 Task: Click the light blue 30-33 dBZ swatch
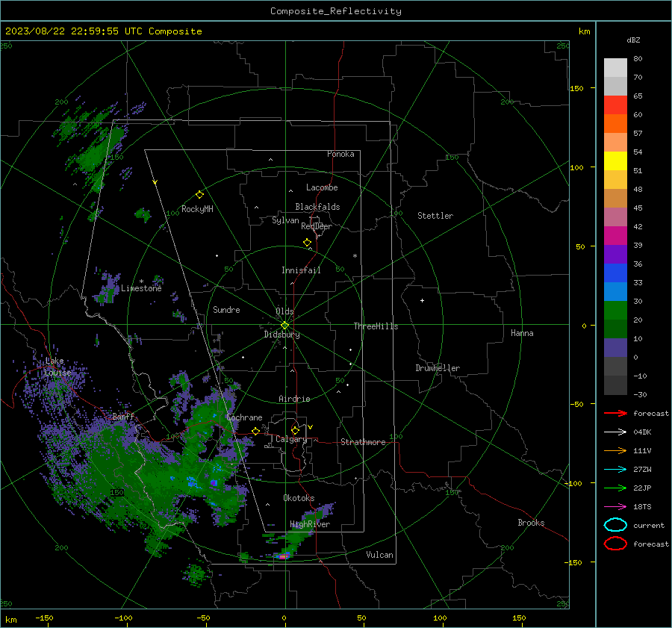click(615, 292)
